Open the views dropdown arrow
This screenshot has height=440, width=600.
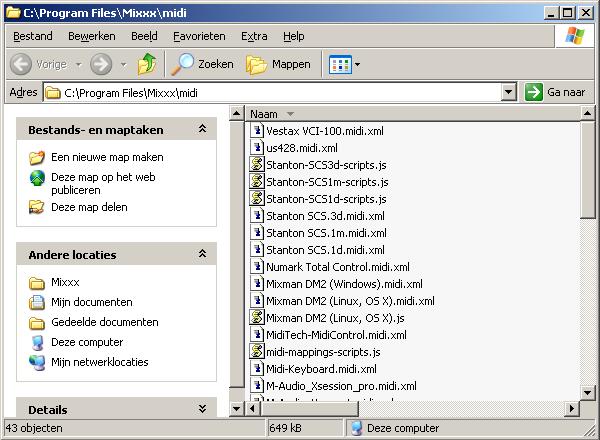click(x=357, y=64)
